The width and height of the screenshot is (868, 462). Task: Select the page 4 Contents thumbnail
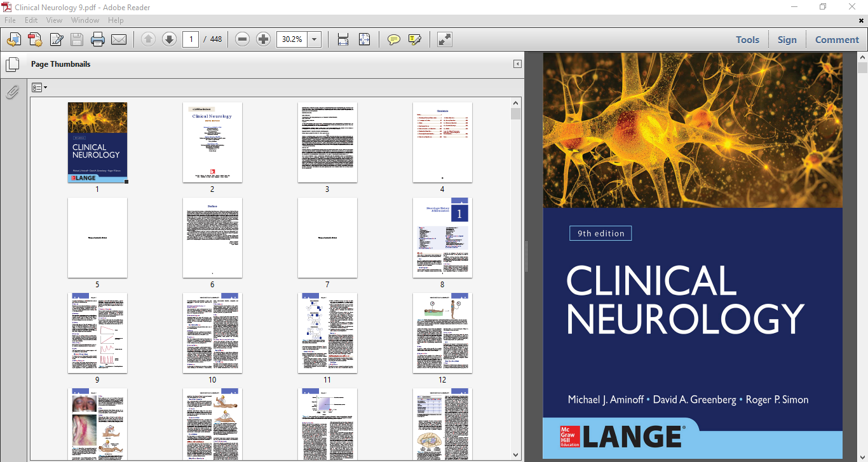click(442, 142)
